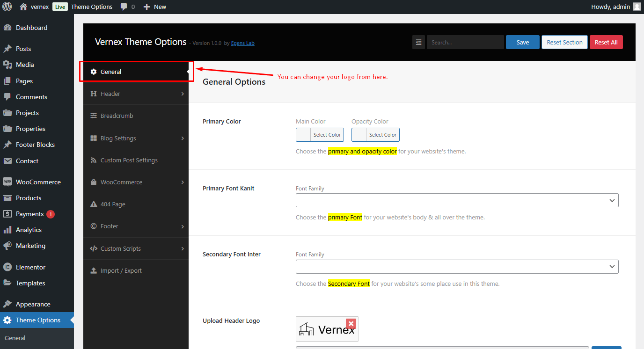This screenshot has height=349, width=644.
Task: Expand the Blog Settings section
Action: [136, 138]
